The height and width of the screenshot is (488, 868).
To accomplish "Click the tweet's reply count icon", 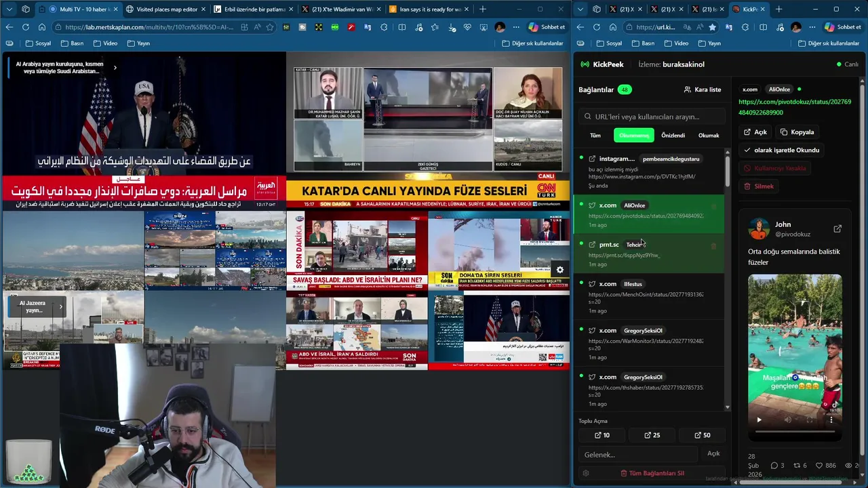I will tap(774, 466).
